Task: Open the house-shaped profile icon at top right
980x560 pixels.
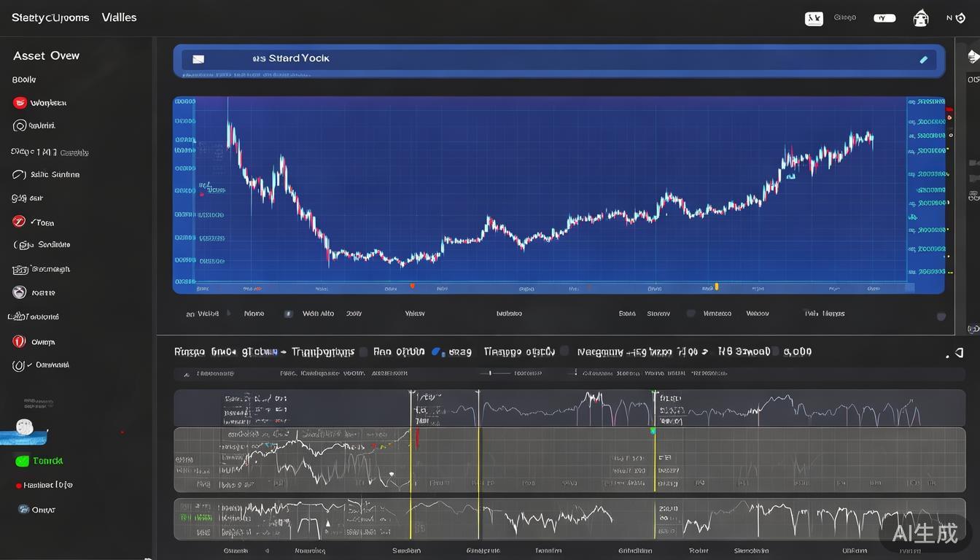Action: click(921, 18)
